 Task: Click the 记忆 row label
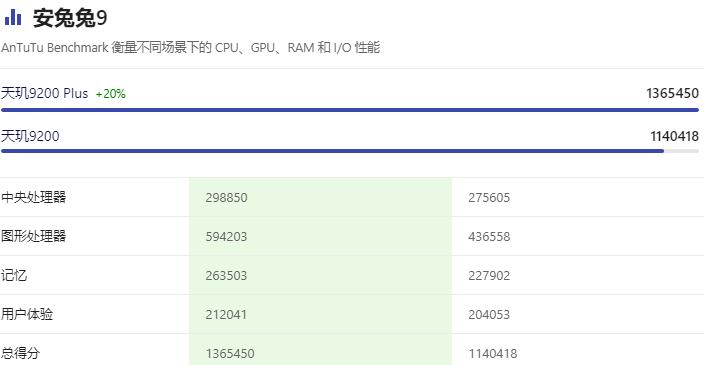point(14,275)
